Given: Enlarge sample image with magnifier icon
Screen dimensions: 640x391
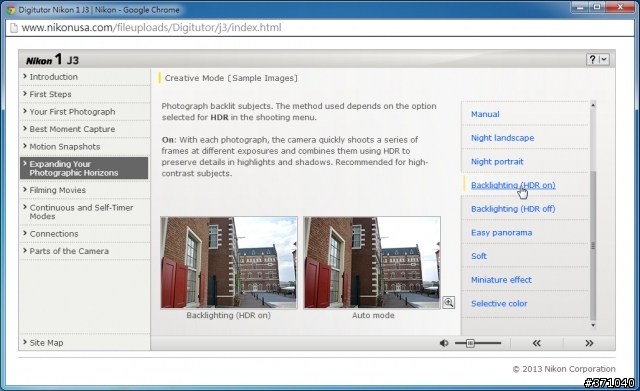Looking at the screenshot, I should point(449,302).
